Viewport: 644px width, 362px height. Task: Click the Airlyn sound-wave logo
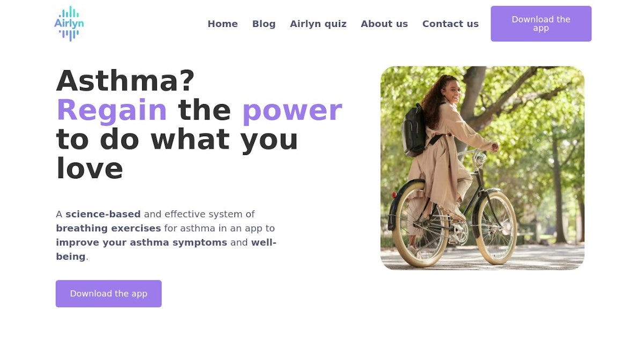coord(69,24)
